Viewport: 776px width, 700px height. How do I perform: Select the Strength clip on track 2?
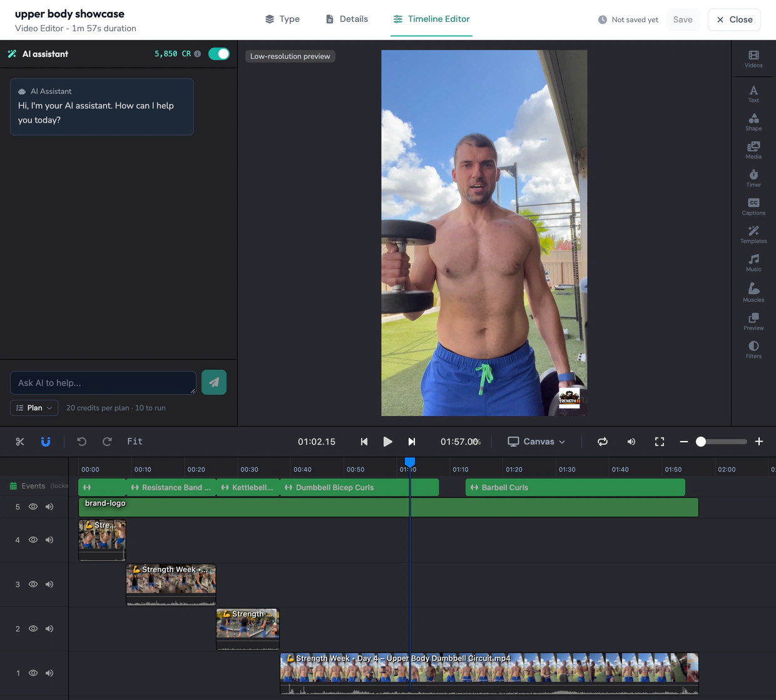pyautogui.click(x=248, y=629)
